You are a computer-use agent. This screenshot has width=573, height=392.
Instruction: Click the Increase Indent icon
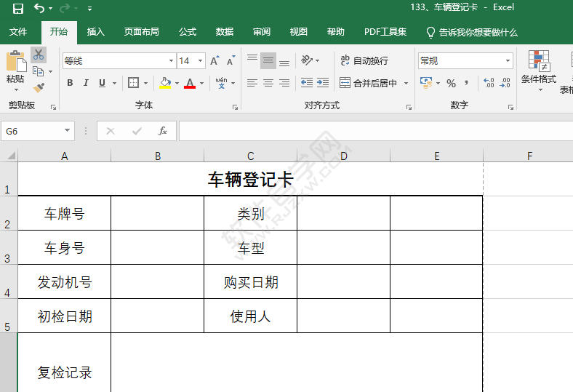323,83
